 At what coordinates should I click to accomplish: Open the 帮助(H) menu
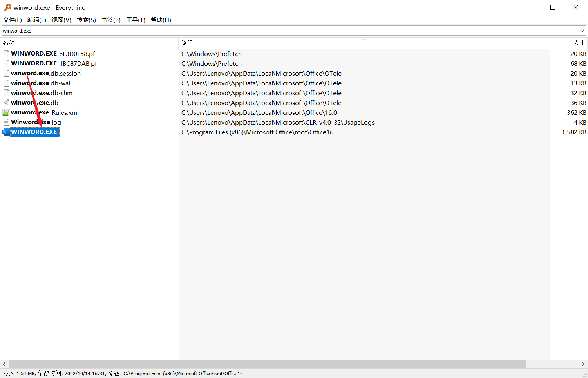pos(161,20)
